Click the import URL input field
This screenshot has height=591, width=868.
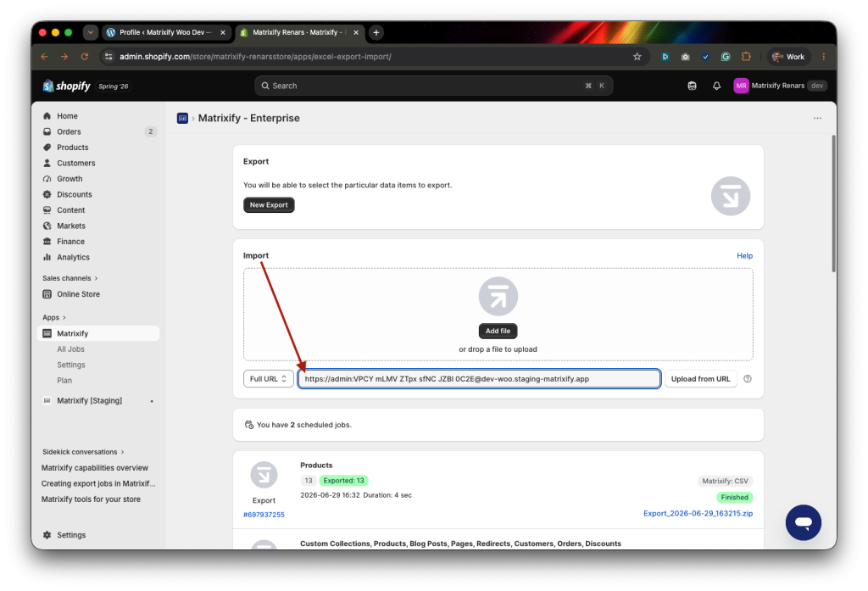[479, 379]
